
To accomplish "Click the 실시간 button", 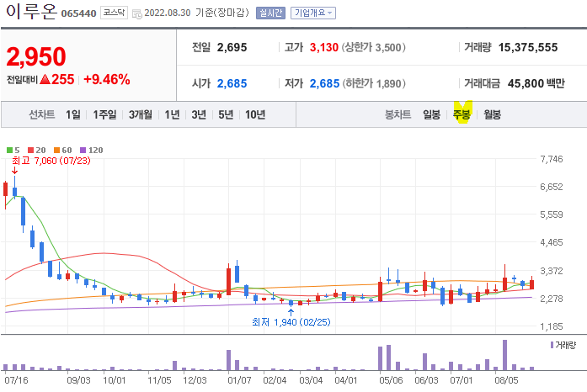I will (270, 13).
